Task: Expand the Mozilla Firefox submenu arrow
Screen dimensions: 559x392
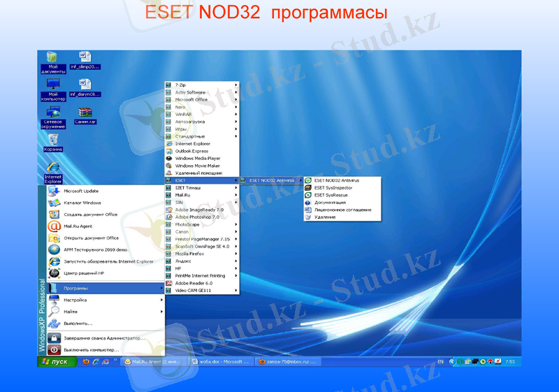Action: 236,254
